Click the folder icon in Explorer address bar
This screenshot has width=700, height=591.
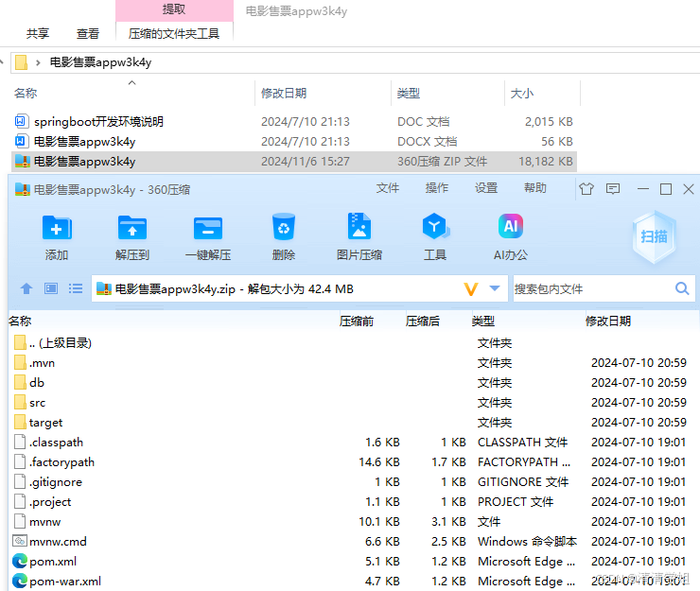21,62
